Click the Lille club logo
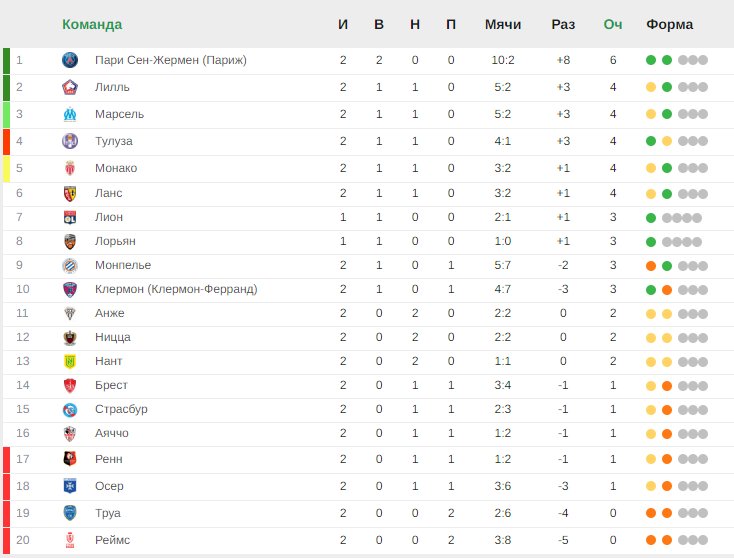734x558 pixels. tap(70, 87)
